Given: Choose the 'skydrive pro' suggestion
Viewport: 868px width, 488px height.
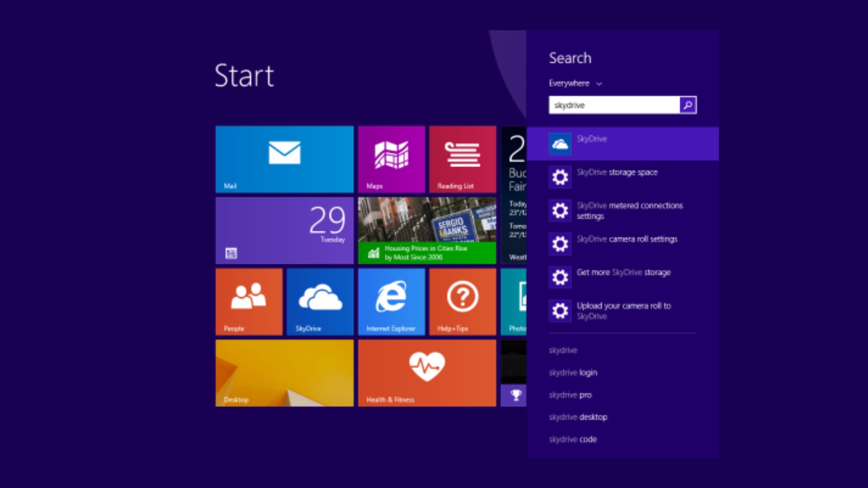Looking at the screenshot, I should click(x=570, y=395).
